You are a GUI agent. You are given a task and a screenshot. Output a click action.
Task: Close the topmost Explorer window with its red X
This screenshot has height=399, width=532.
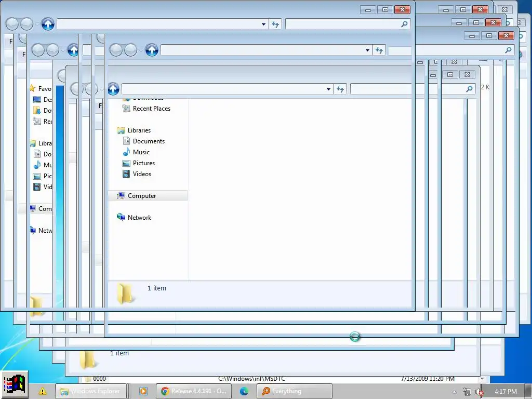402,9
